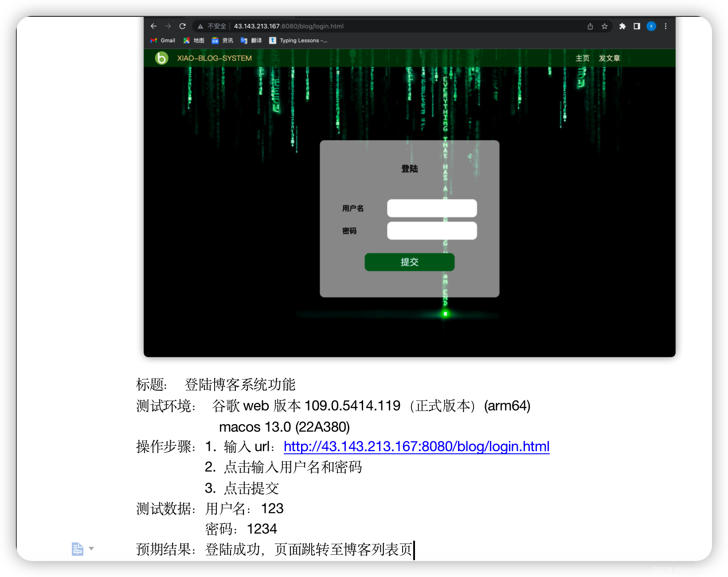Click the step line 点击提交
Image resolution: width=728 pixels, height=577 pixels.
click(x=251, y=488)
